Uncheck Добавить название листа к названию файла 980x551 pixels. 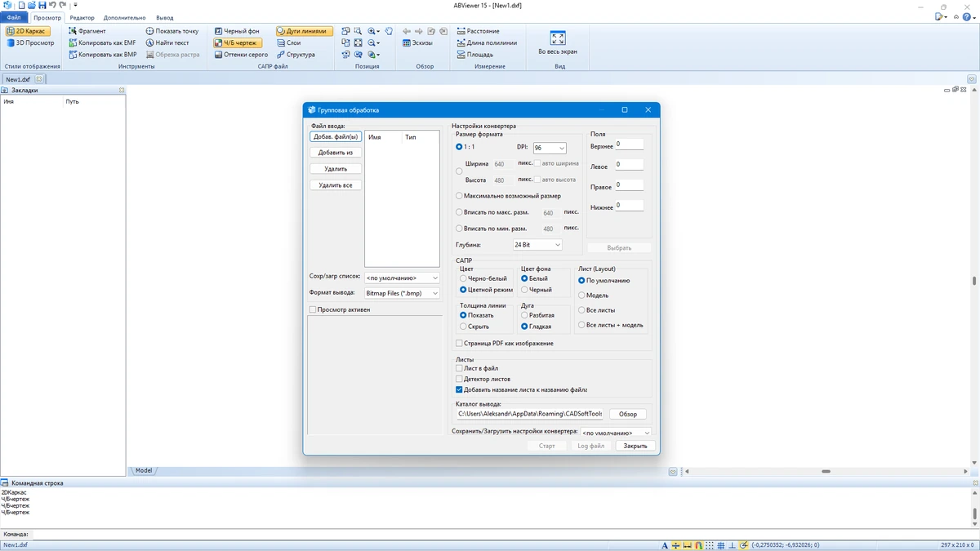[521, 389]
